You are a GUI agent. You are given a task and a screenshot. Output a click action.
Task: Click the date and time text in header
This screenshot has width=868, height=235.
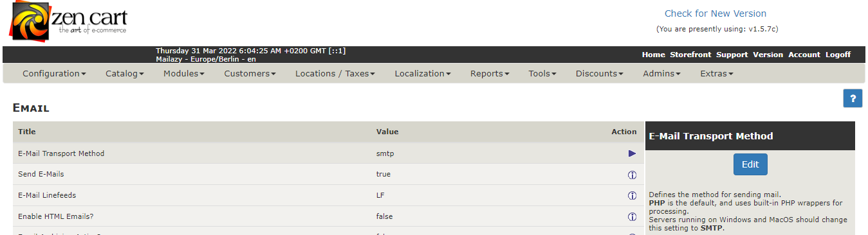pos(251,51)
